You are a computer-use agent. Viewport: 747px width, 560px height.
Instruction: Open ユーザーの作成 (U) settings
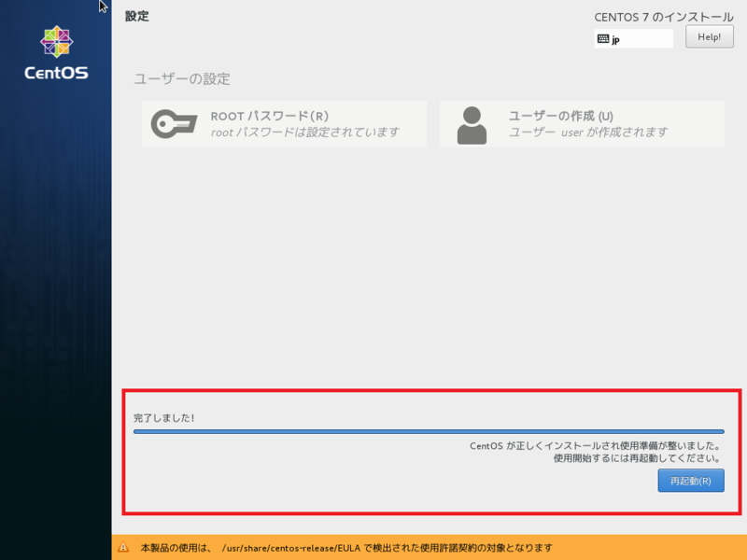pos(582,124)
